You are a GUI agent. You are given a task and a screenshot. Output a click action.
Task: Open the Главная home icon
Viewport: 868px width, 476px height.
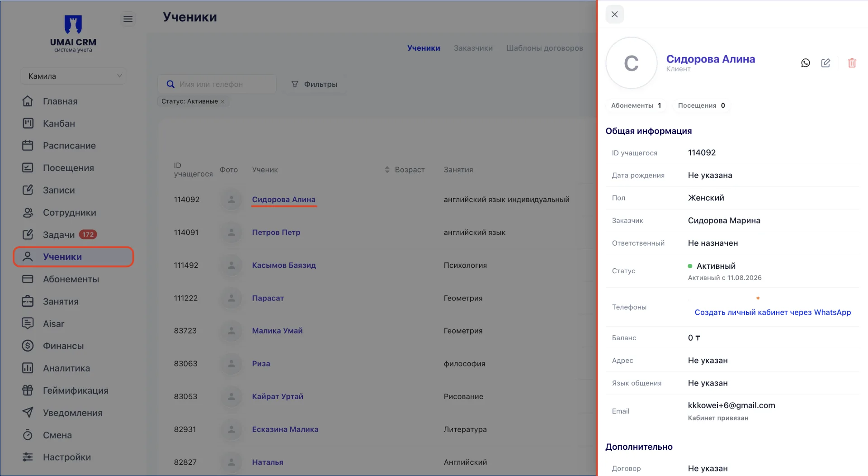(x=28, y=101)
